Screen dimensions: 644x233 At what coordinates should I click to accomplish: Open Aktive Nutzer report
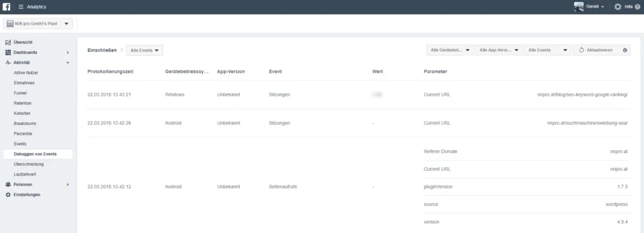point(26,73)
